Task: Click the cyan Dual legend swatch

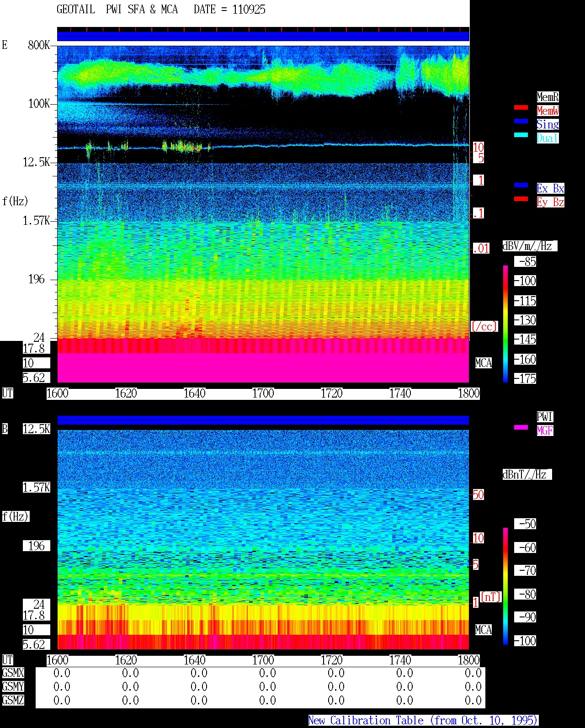Action: click(521, 135)
